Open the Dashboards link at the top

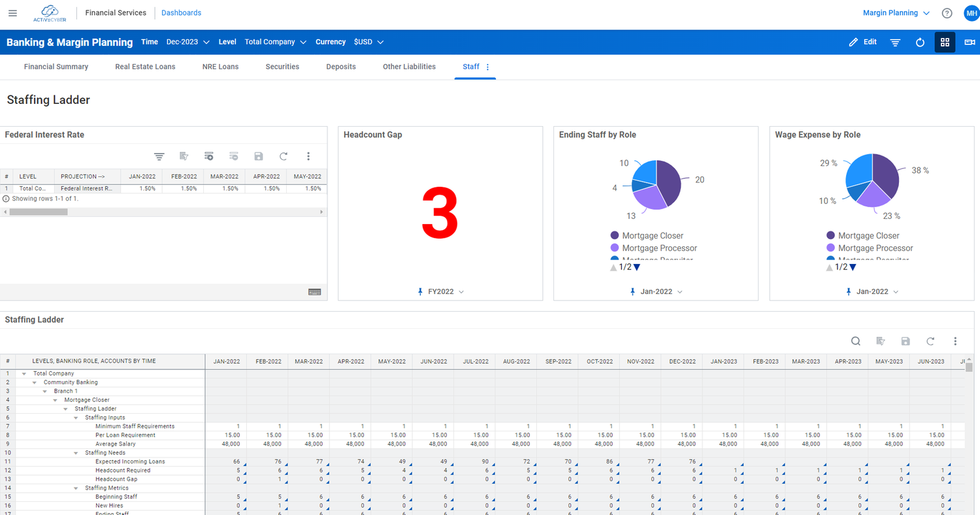181,12
